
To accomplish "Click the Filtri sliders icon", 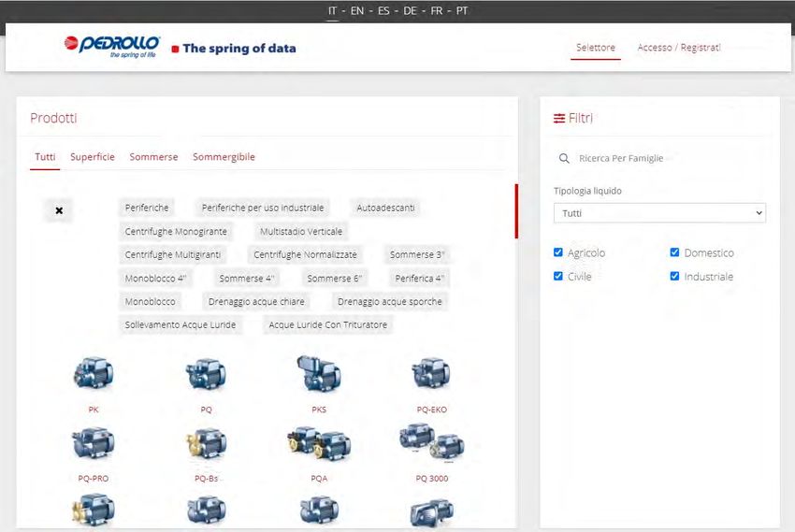I will pyautogui.click(x=559, y=119).
